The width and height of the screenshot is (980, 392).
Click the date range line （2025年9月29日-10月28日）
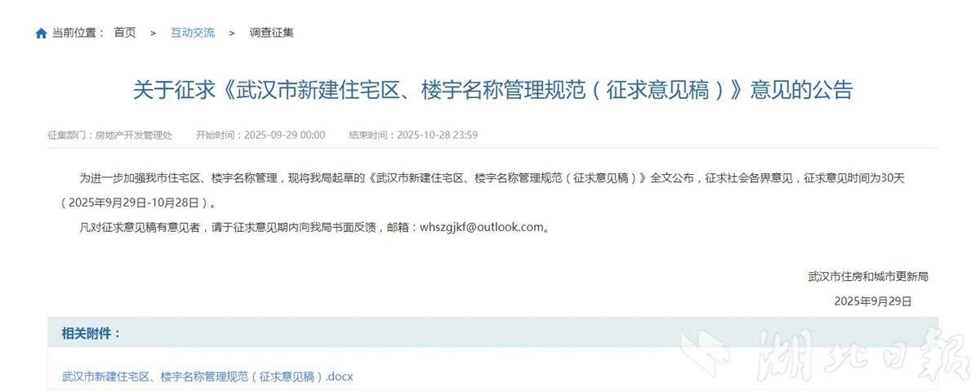point(138,202)
